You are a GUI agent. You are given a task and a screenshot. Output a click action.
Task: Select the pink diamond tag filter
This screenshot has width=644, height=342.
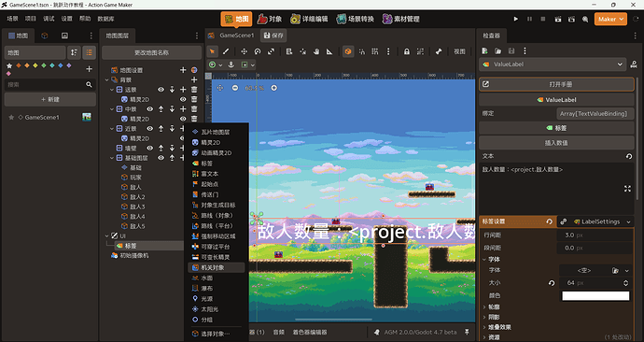click(x=8, y=74)
